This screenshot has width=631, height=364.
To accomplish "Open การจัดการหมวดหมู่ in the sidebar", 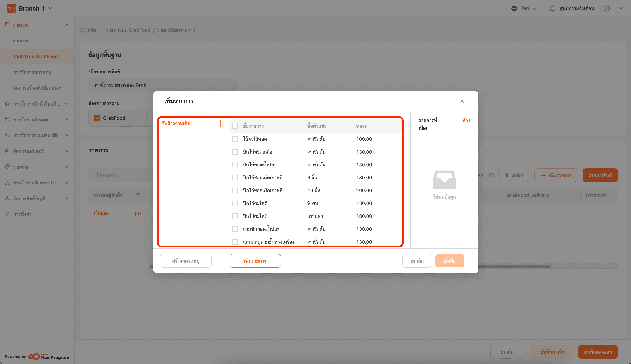I will pos(32,72).
